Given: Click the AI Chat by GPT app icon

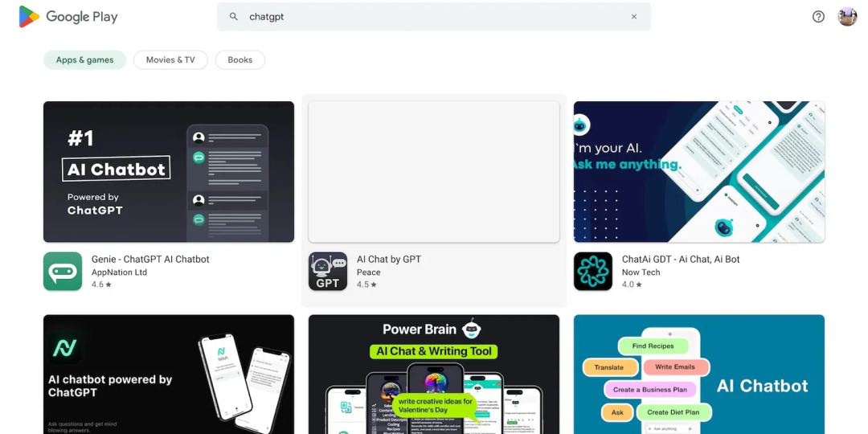Looking at the screenshot, I should 328,272.
